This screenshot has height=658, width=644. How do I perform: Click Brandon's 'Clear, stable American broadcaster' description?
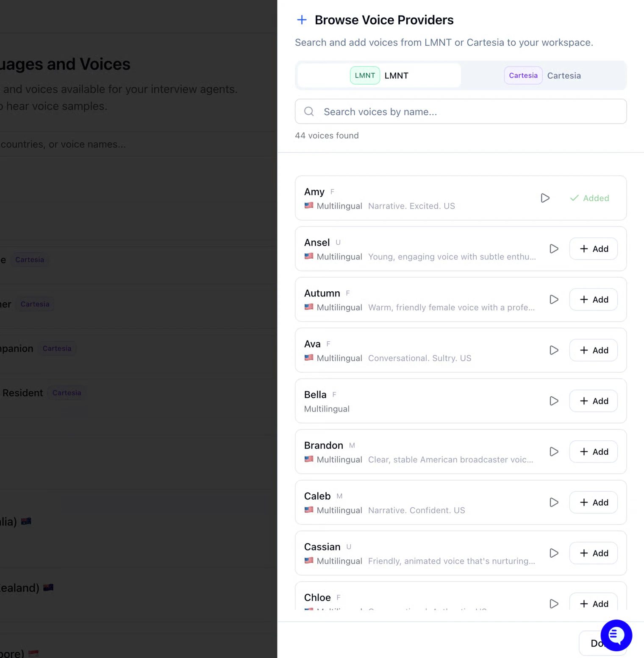pyautogui.click(x=450, y=460)
